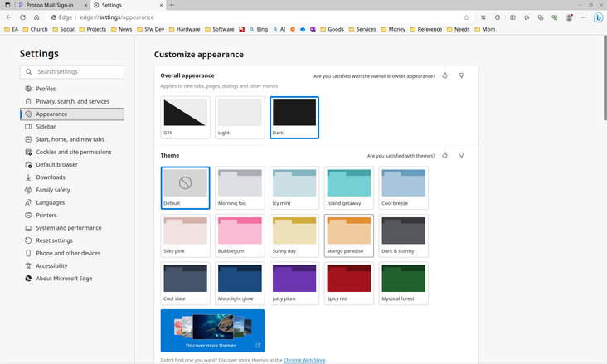Choose the Morning fog theme

click(x=240, y=188)
